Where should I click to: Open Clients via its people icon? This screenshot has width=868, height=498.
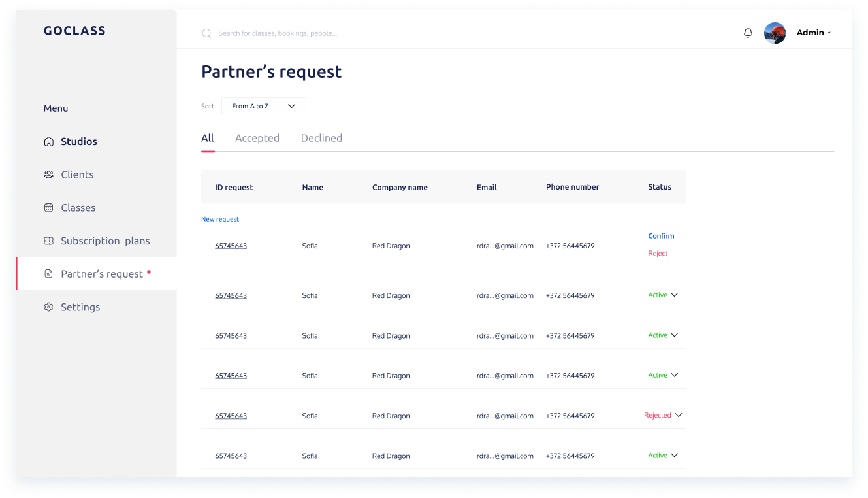coord(48,174)
